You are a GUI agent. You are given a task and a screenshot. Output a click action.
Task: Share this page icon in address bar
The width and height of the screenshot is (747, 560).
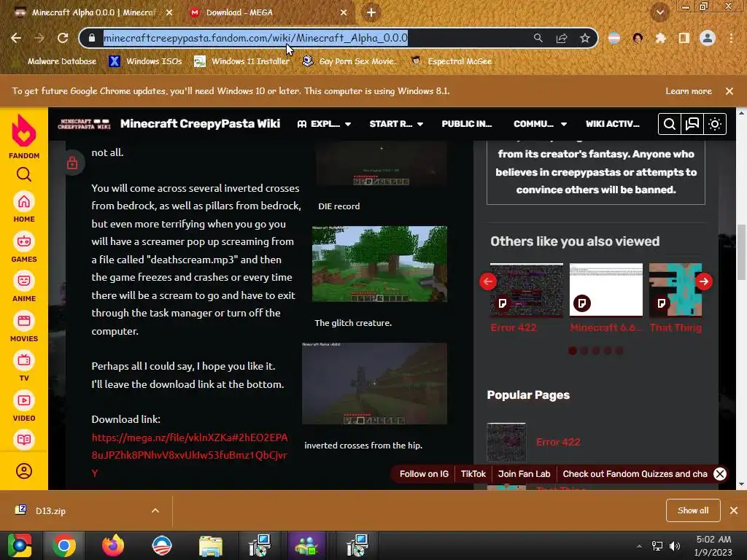coord(562,38)
